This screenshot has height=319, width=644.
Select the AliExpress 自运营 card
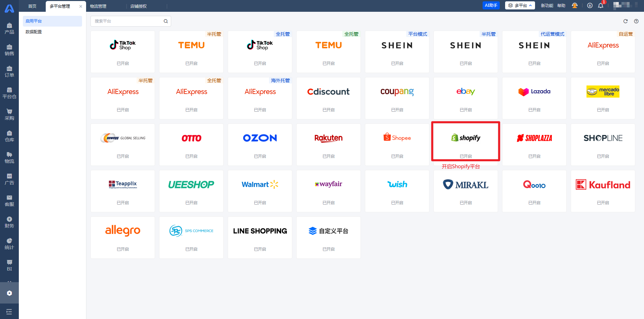pyautogui.click(x=603, y=52)
